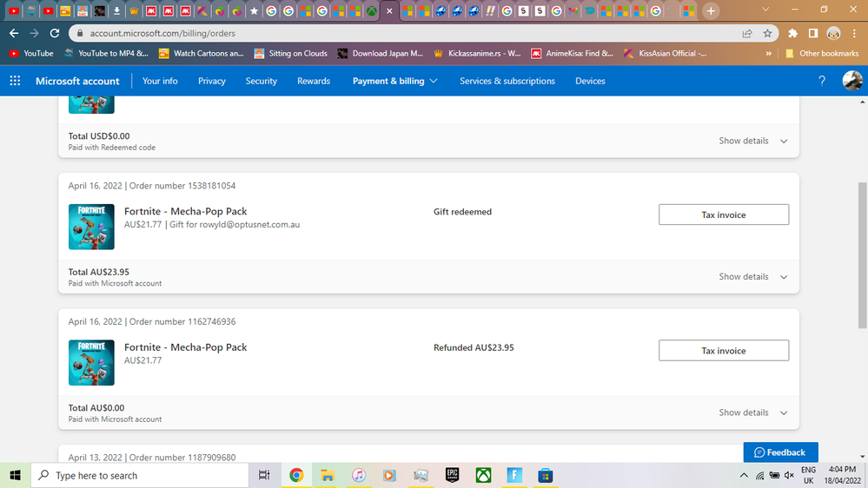
Task: Switch to the Xbox tab
Action: [x=372, y=10]
